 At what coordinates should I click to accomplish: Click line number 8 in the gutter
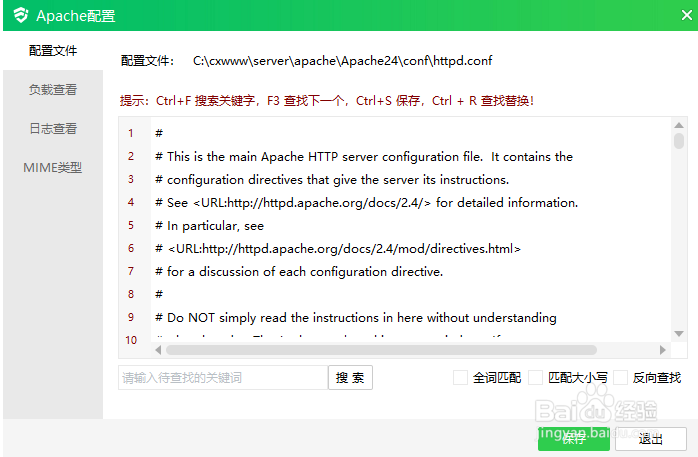tap(131, 294)
